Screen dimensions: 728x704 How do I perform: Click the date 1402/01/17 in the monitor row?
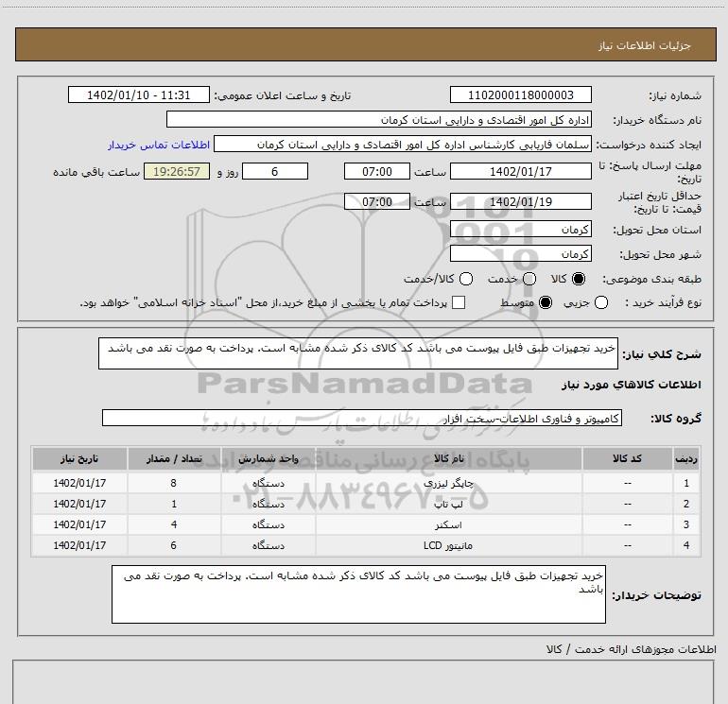pos(79,546)
